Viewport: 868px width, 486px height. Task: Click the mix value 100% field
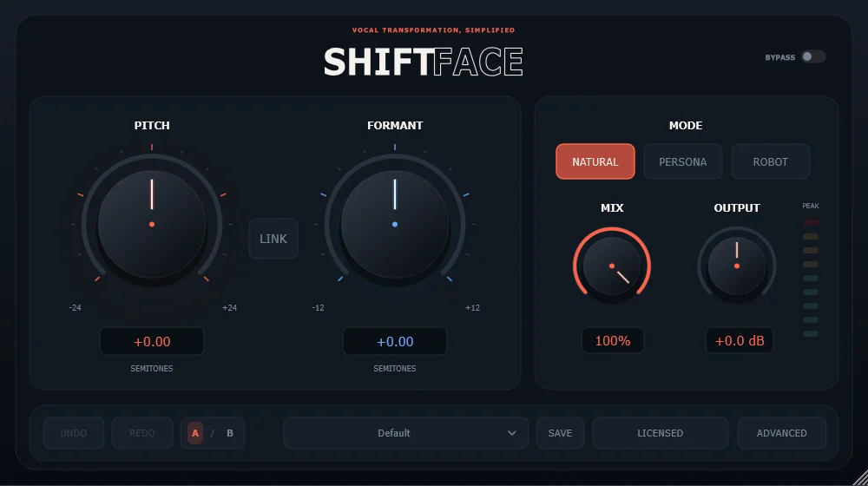pyautogui.click(x=612, y=340)
